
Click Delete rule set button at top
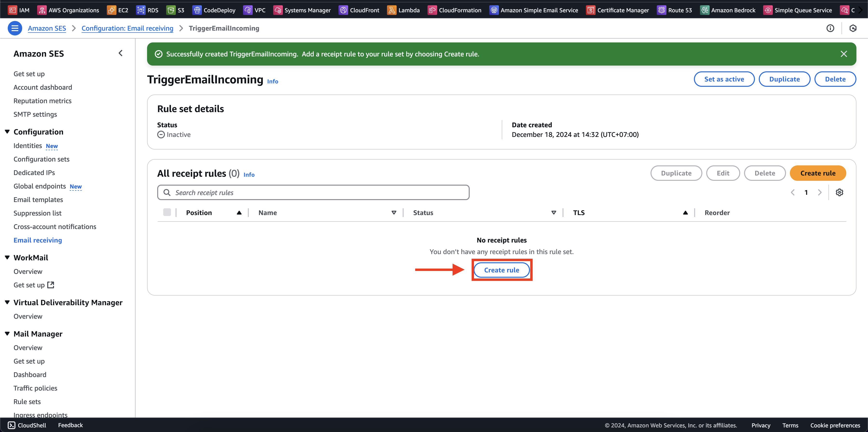835,79
